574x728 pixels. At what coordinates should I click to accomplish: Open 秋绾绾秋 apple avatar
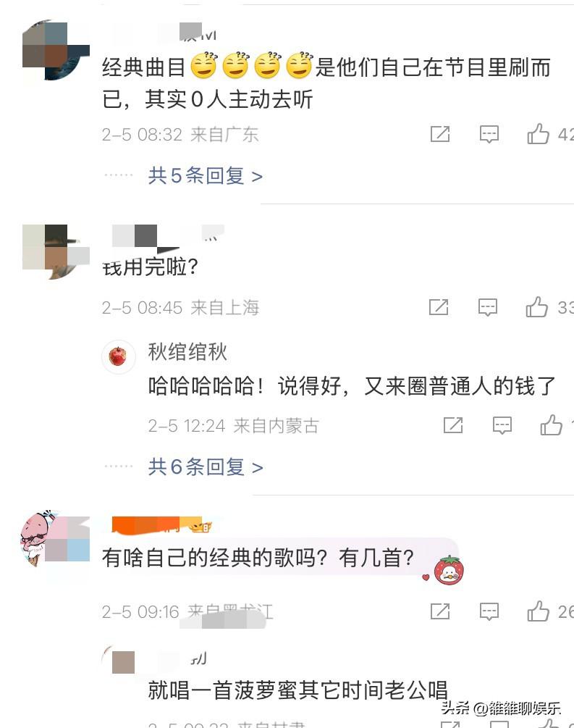118,356
